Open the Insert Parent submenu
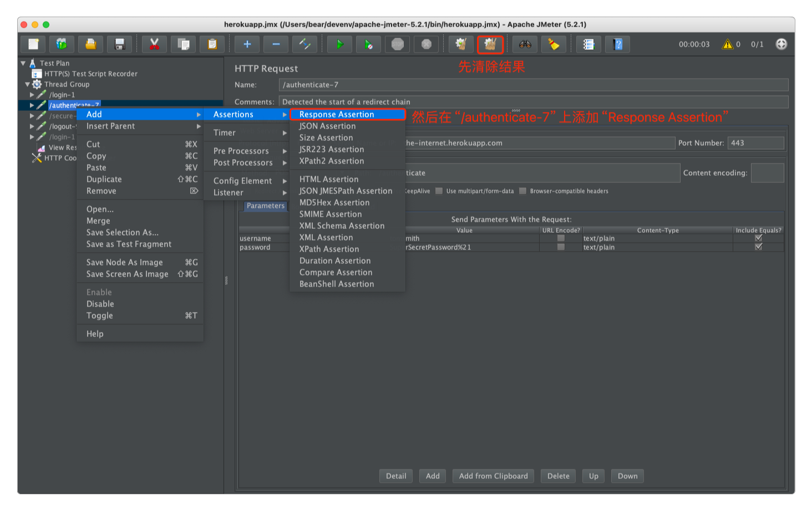812x511 pixels. (140, 126)
